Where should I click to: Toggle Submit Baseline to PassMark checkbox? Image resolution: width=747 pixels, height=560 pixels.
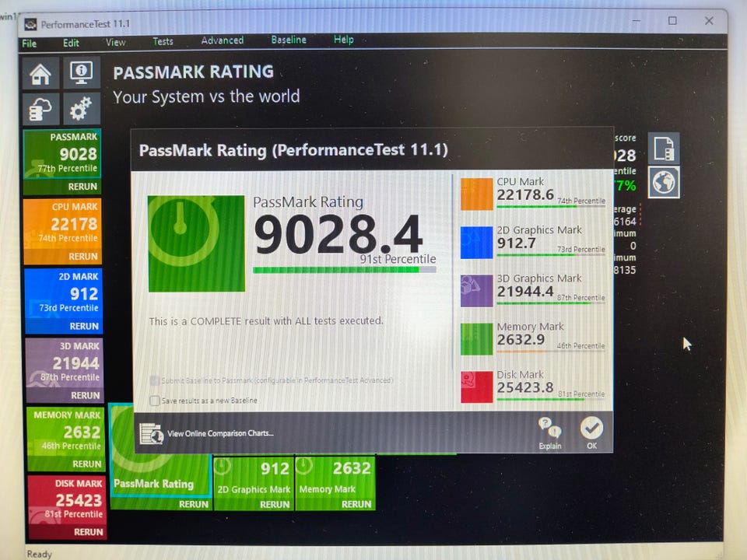[x=154, y=380]
